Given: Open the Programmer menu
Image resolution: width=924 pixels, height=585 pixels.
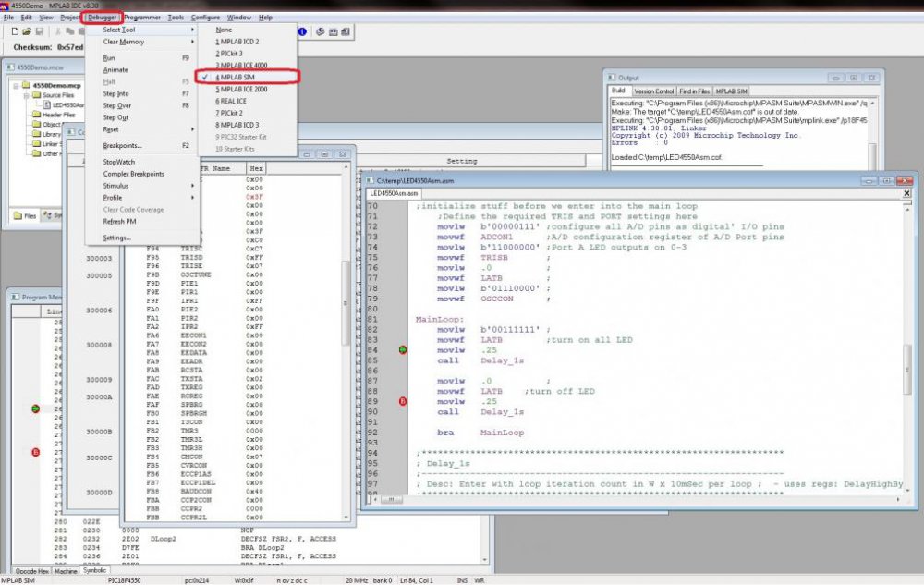Looking at the screenshot, I should click(140, 17).
